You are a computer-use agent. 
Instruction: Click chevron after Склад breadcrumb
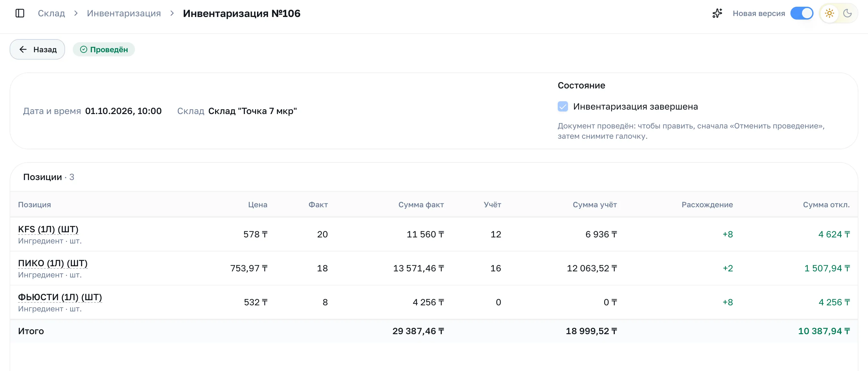pos(76,13)
